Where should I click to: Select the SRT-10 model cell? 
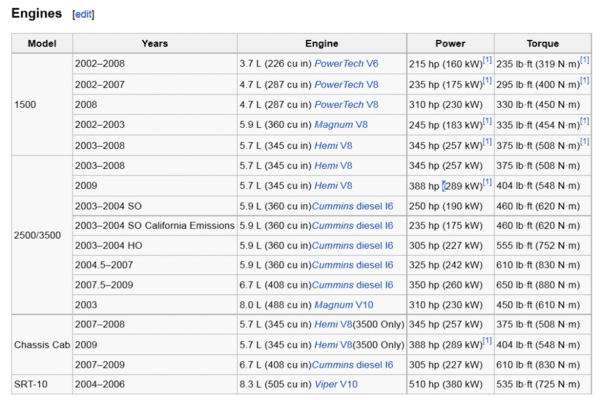(42, 384)
